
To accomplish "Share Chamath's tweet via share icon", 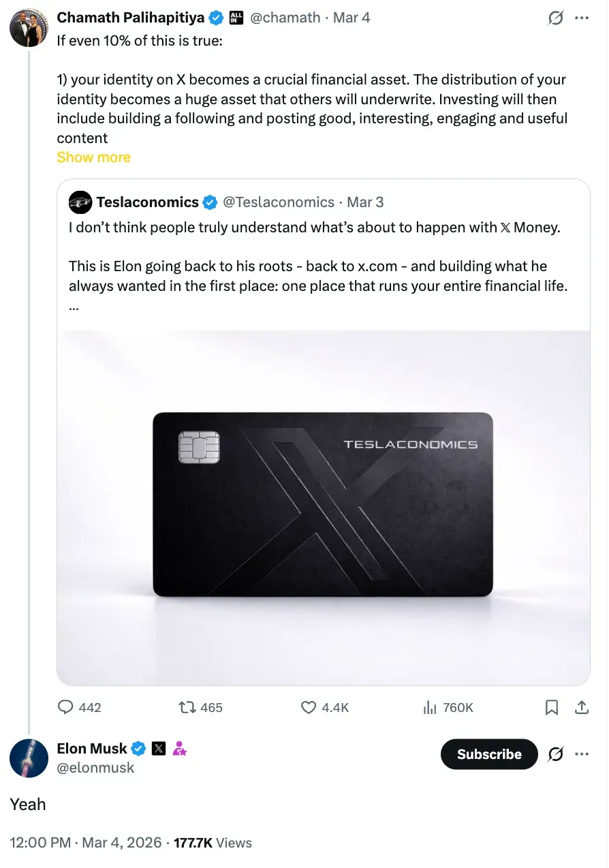I will coord(582,707).
